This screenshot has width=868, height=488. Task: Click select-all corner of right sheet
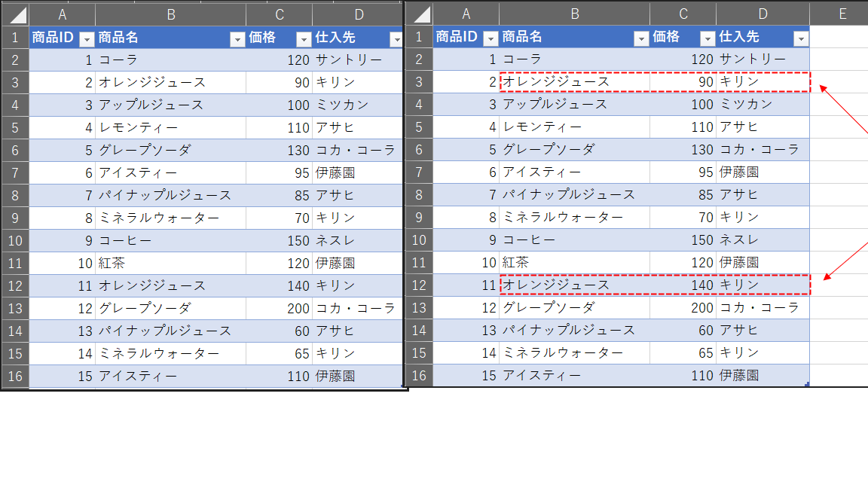(x=420, y=14)
